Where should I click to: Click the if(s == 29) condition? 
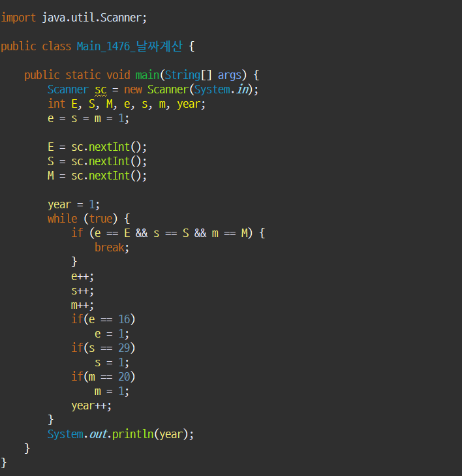point(103,348)
